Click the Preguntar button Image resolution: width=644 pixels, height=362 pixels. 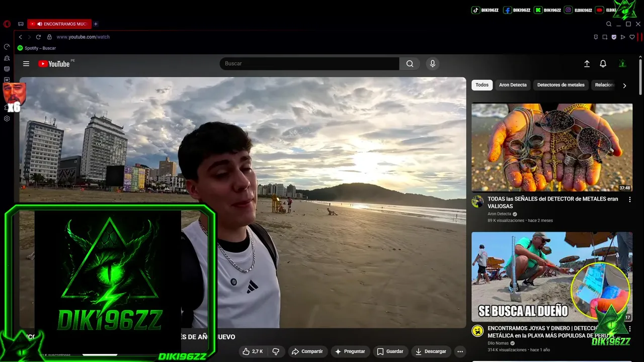[350, 351]
